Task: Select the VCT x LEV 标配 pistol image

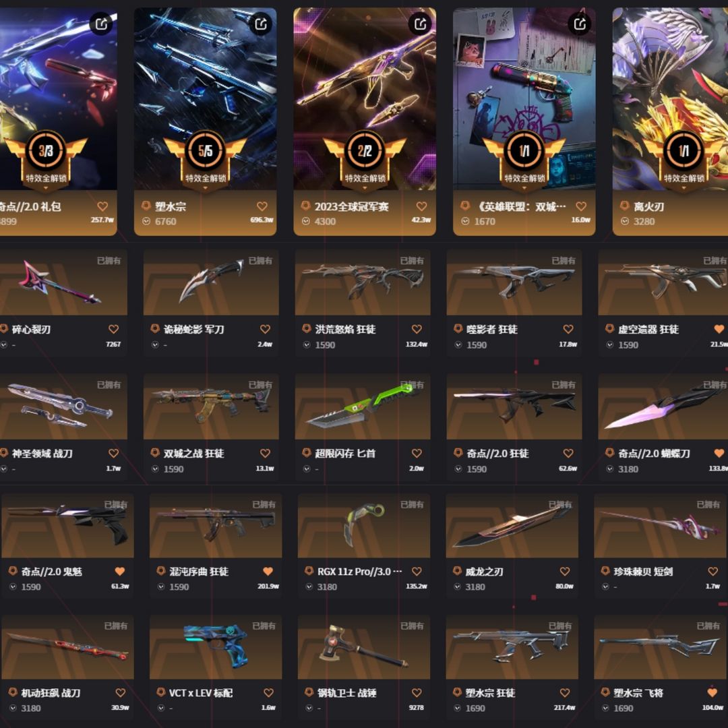Action: click(216, 647)
